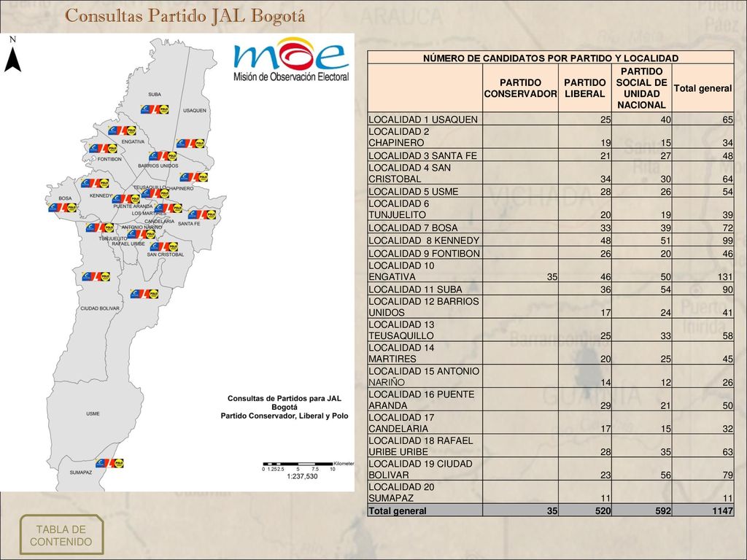Image resolution: width=747 pixels, height=560 pixels.
Task: Select the row label LOCALIDAD 5 USME
Action: tap(414, 192)
